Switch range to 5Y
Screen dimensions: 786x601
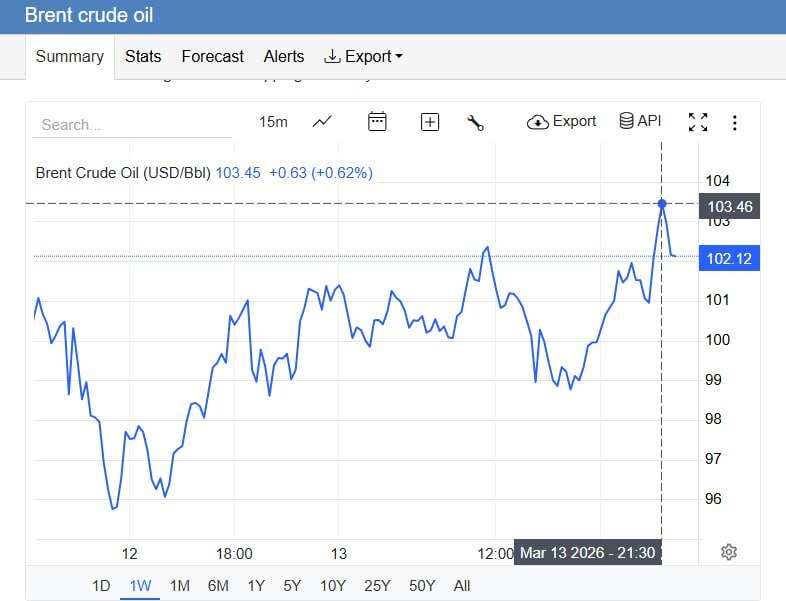[x=292, y=586]
